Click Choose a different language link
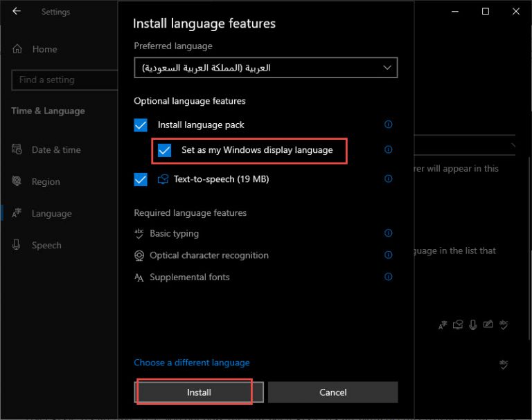This screenshot has width=532, height=420. (192, 363)
